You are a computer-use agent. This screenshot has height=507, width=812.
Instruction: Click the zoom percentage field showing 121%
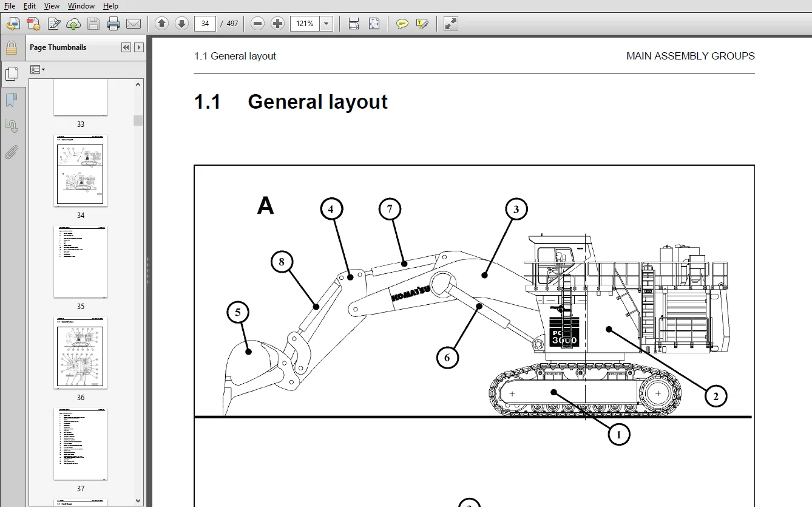tap(305, 24)
